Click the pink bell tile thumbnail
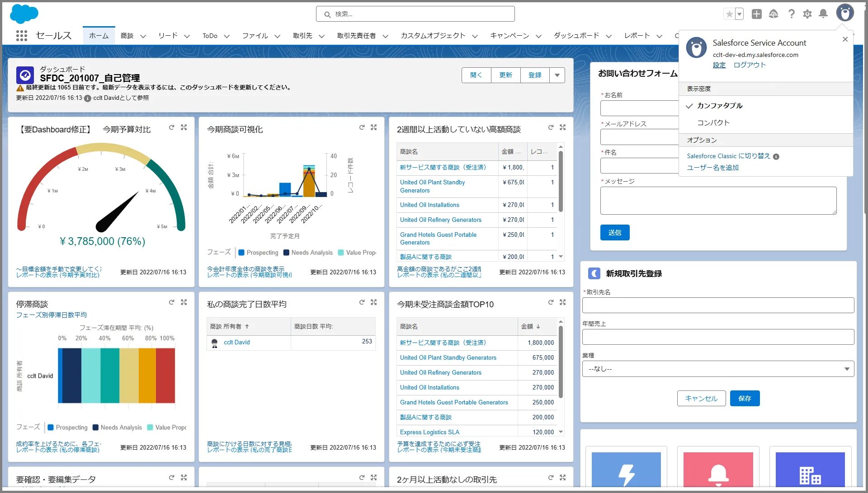This screenshot has height=493, width=868. [718, 469]
